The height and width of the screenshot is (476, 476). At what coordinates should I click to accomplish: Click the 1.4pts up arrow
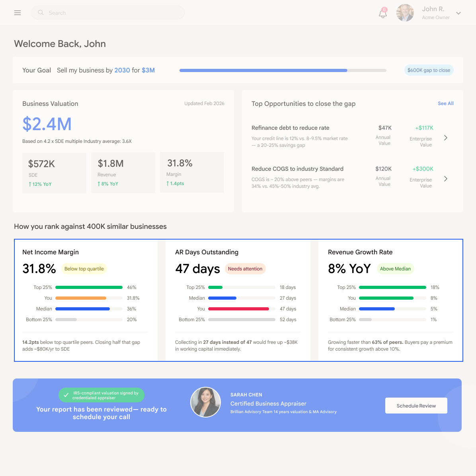pyautogui.click(x=168, y=183)
